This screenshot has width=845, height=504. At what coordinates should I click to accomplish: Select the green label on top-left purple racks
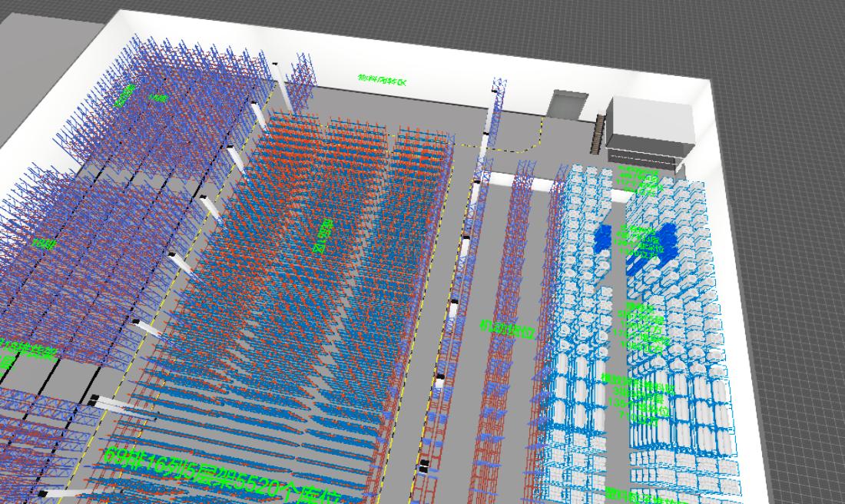coord(124,94)
